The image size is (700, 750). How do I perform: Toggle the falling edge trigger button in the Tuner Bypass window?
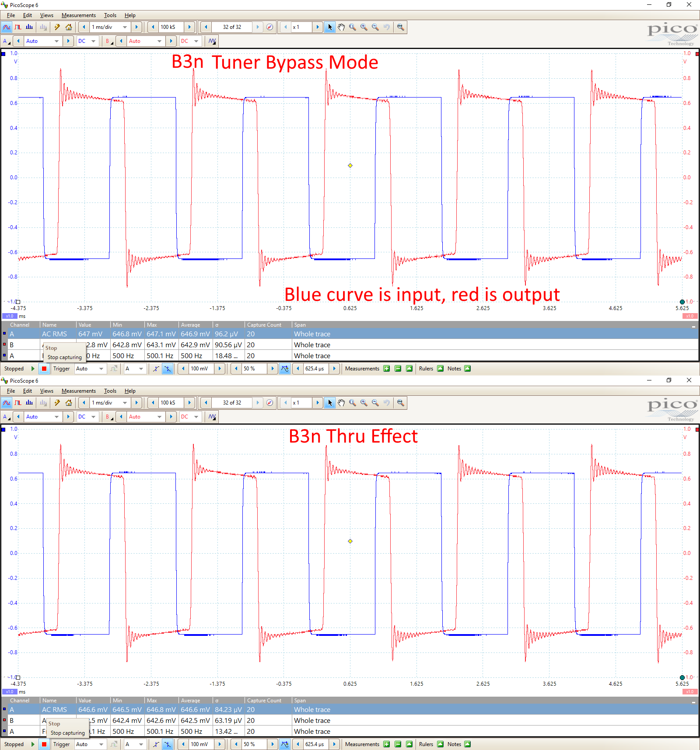click(x=168, y=369)
